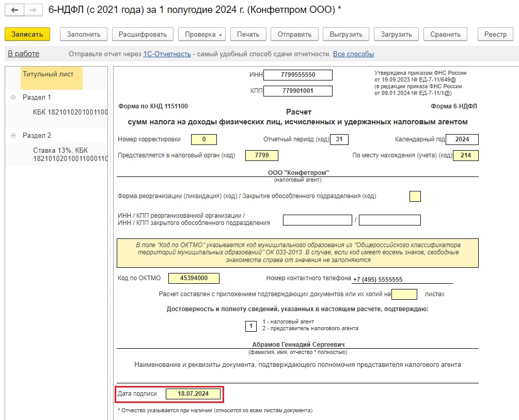Open the Проверка dropdown menu
This screenshot has height=420, width=519.
coord(201,35)
